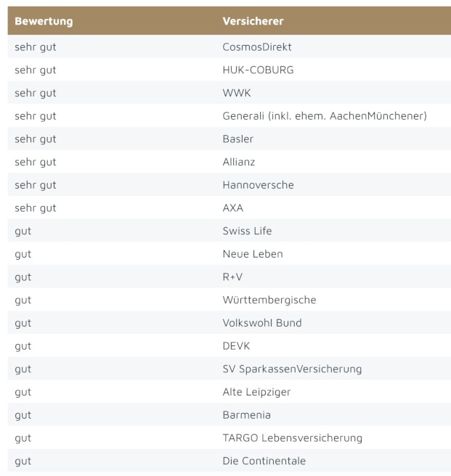
Task: Select the Hannoversche row text
Action: 258,185
